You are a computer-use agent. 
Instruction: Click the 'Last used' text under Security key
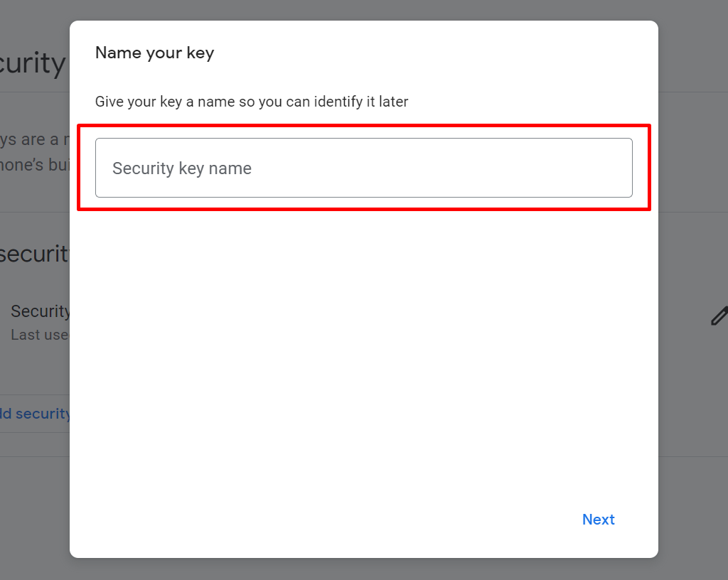(x=40, y=335)
